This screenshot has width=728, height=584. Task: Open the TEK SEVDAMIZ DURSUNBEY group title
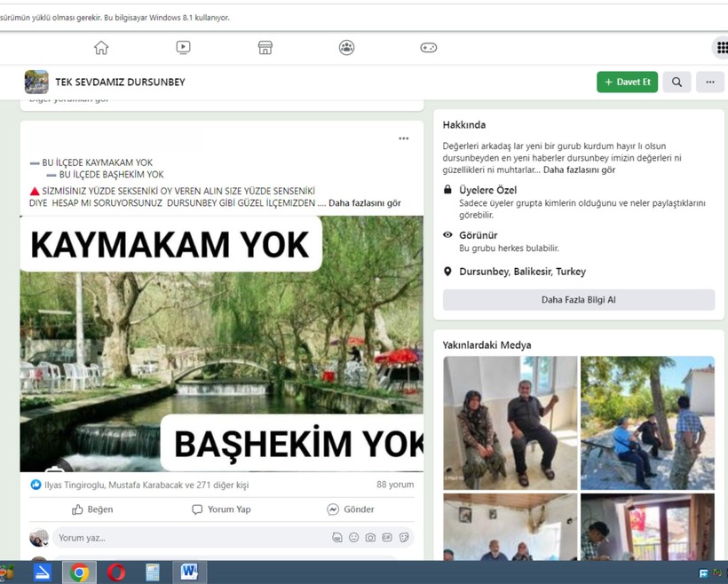tap(120, 83)
